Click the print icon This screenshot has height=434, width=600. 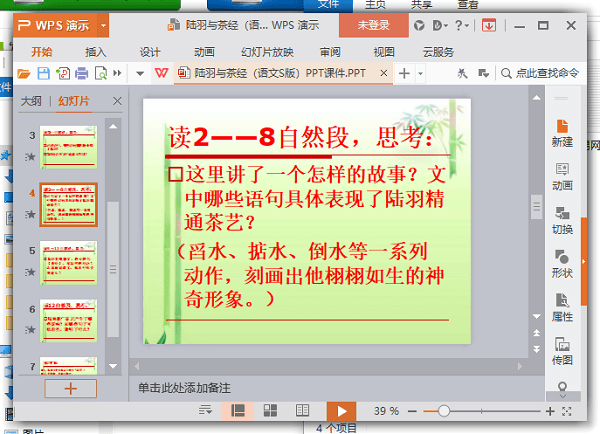click(x=82, y=73)
